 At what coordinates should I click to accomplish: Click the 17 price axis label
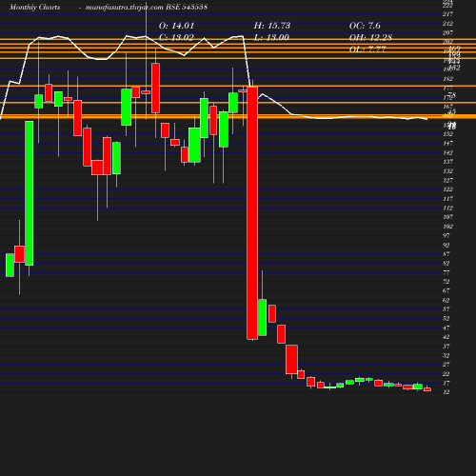click(x=446, y=383)
